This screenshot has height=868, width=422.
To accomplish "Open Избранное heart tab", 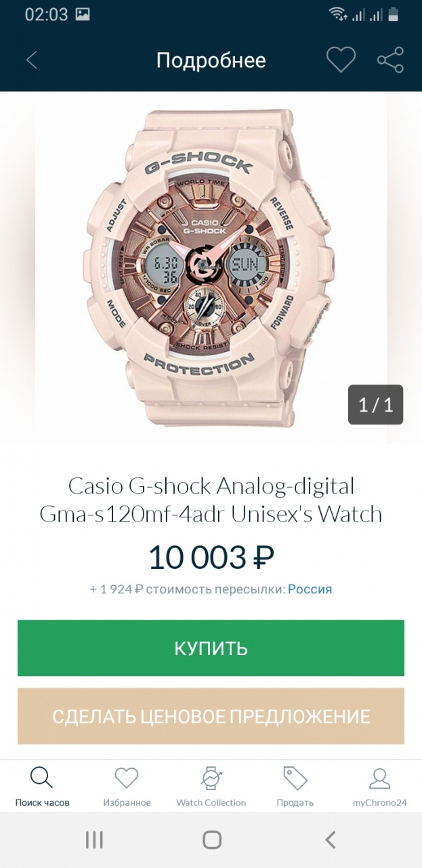I will click(127, 787).
